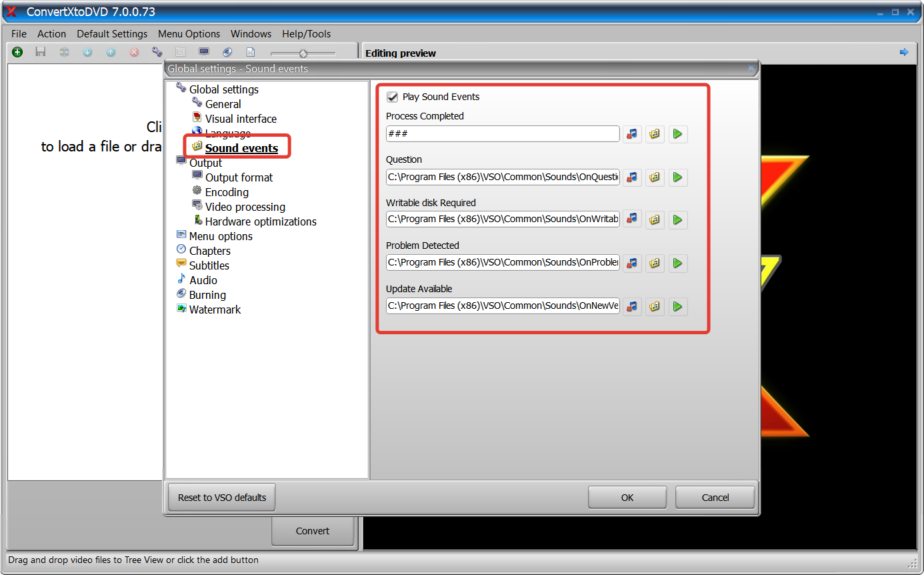Click the red remove item toolbar icon
The height and width of the screenshot is (575, 924).
[134, 52]
